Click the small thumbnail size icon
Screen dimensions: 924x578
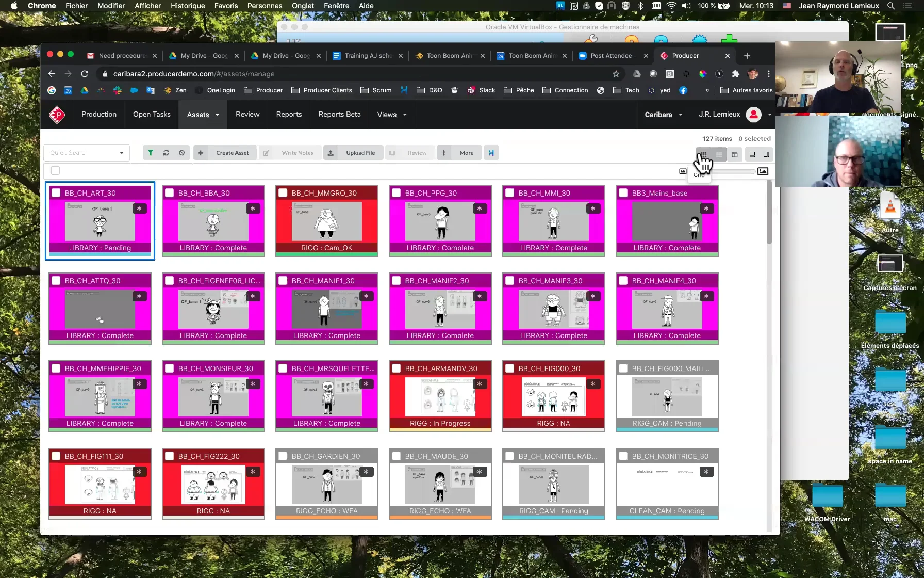(683, 171)
